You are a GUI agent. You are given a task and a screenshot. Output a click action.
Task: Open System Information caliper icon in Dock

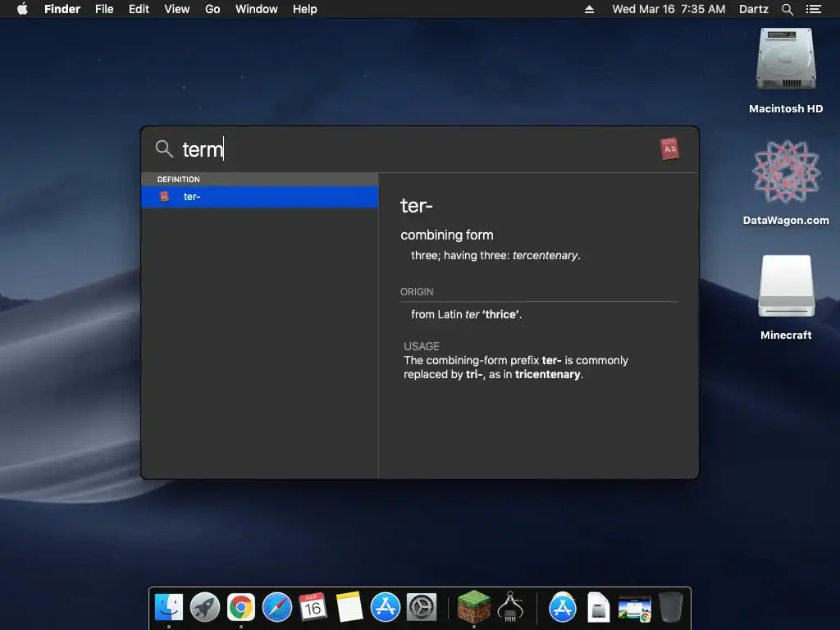click(510, 607)
